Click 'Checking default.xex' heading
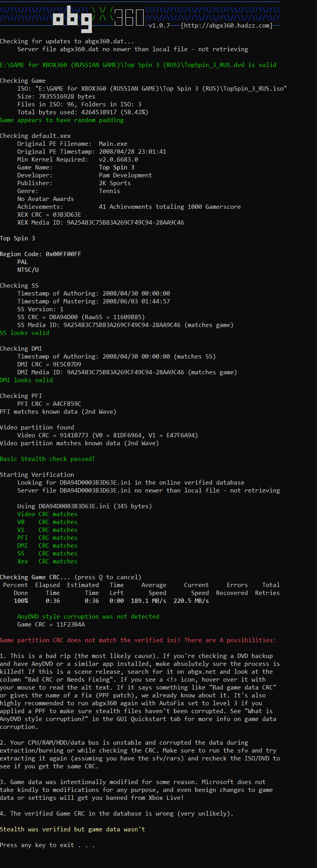 point(35,136)
